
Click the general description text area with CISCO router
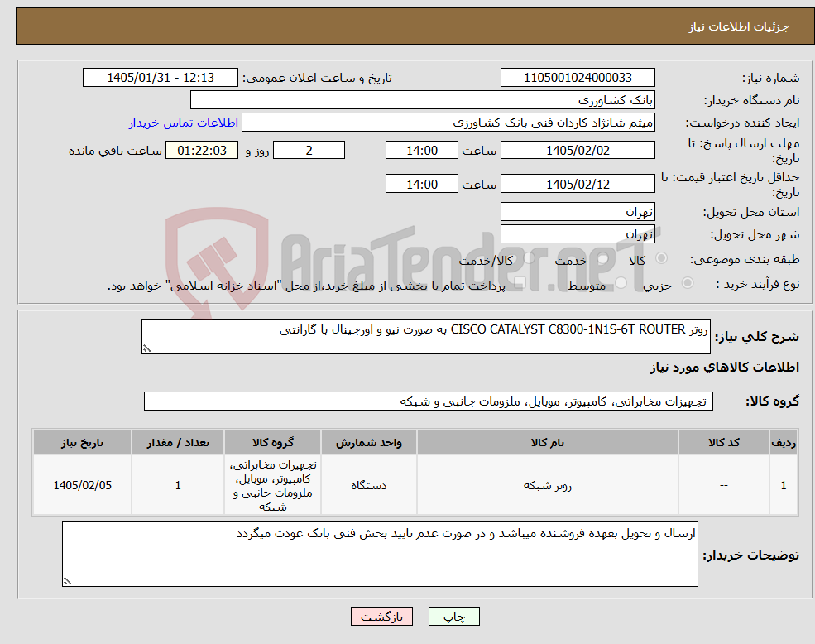[x=425, y=337]
